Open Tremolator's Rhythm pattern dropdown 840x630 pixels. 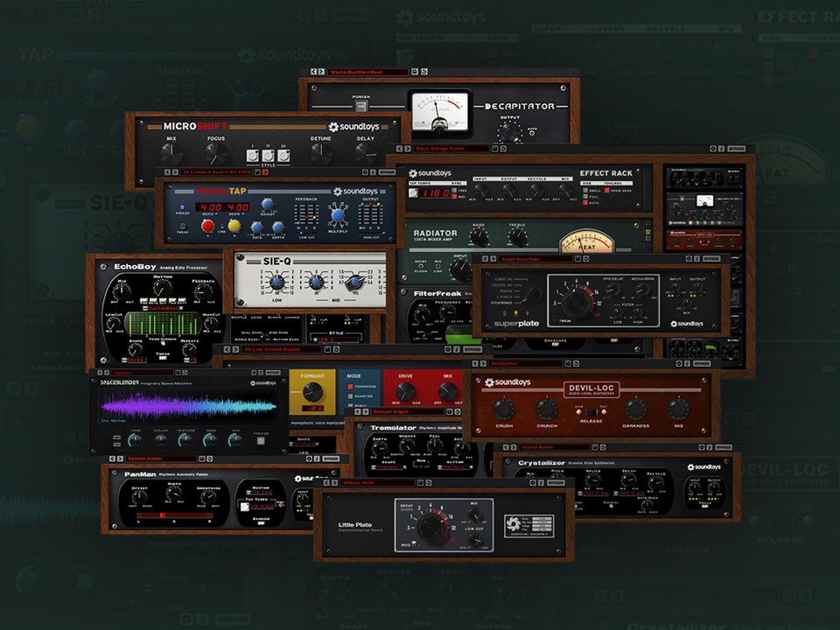[454, 467]
